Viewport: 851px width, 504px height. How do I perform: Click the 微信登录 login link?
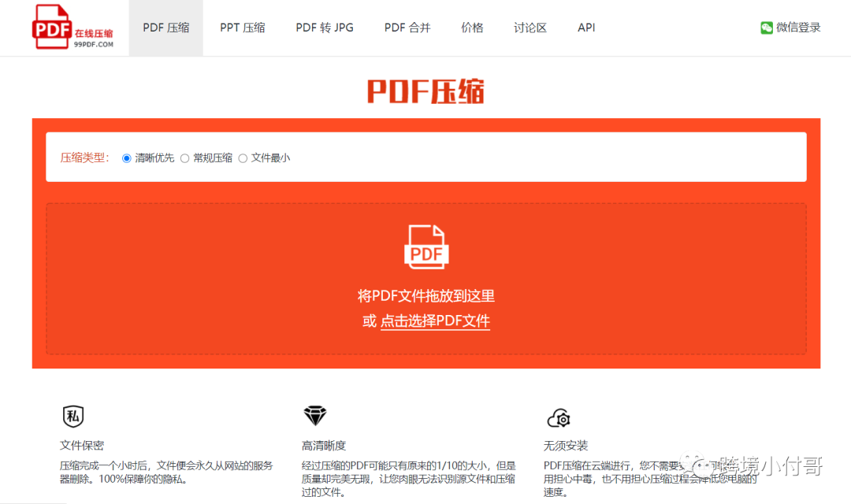(x=797, y=27)
